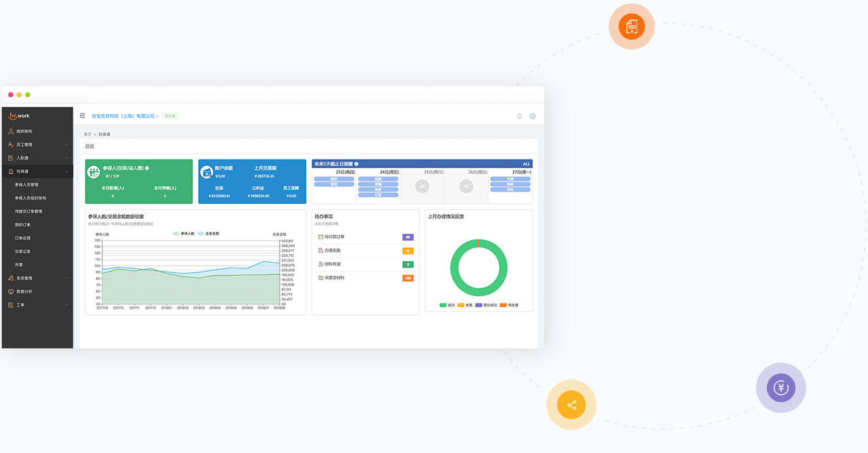The image size is (868, 453).
Task: Toggle 参保人数 series in chart legend
Action: click(x=184, y=234)
